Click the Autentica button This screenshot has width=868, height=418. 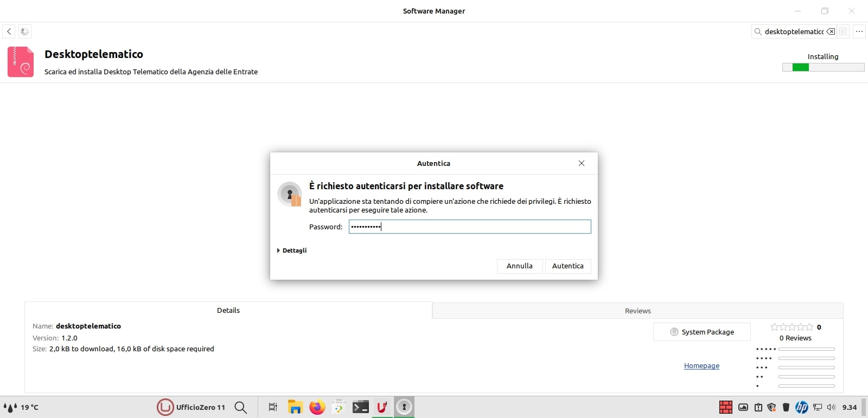pos(568,266)
